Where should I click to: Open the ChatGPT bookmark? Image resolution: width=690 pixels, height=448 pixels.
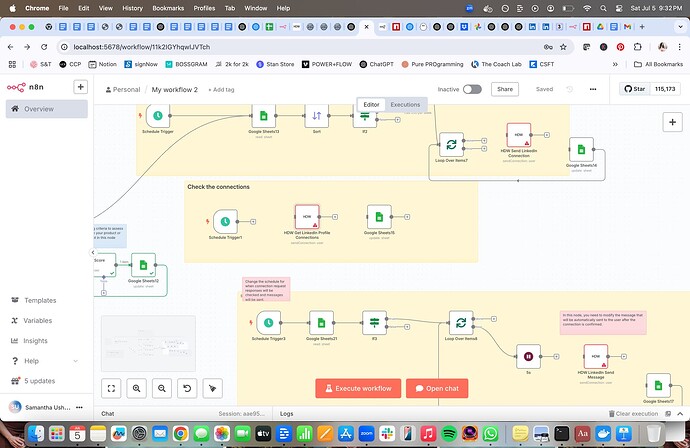coord(377,64)
